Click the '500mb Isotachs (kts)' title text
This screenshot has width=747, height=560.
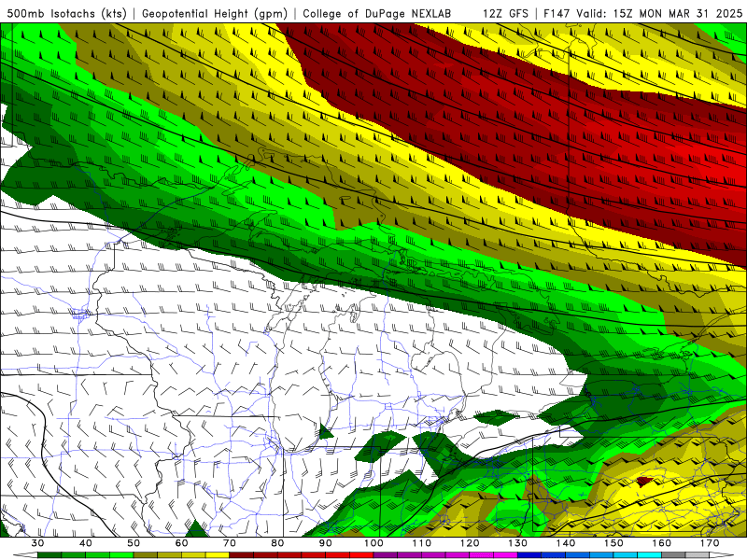(67, 13)
